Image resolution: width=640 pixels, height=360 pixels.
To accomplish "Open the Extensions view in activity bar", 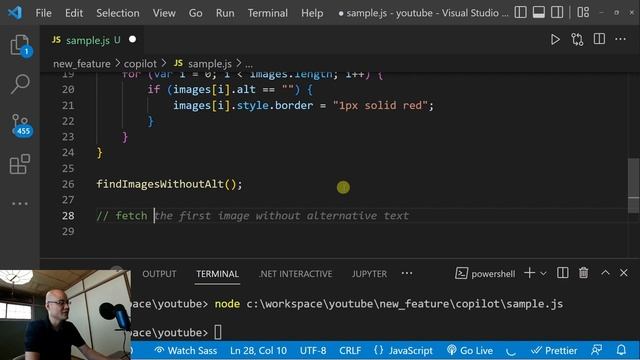I will tap(20, 164).
